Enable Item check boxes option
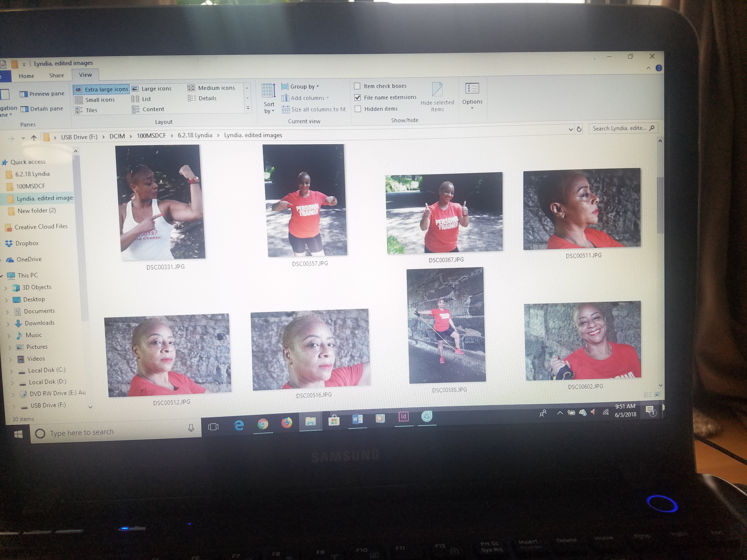 coord(357,86)
